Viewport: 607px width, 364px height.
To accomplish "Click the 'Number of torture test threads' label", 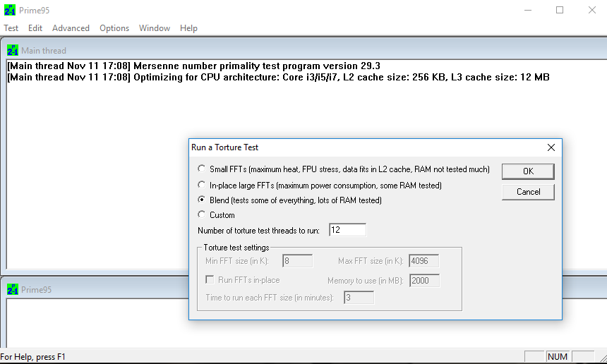I will [x=258, y=231].
